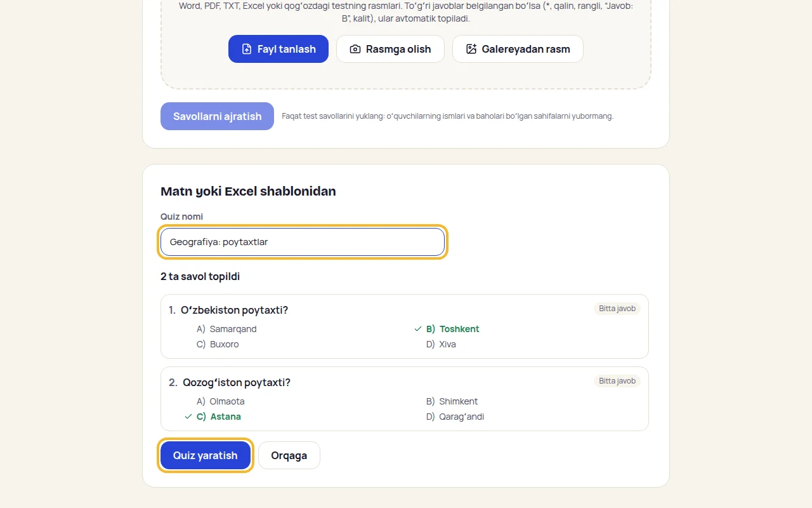
Task: Create the quiz with Quiz yaratish
Action: coord(206,455)
